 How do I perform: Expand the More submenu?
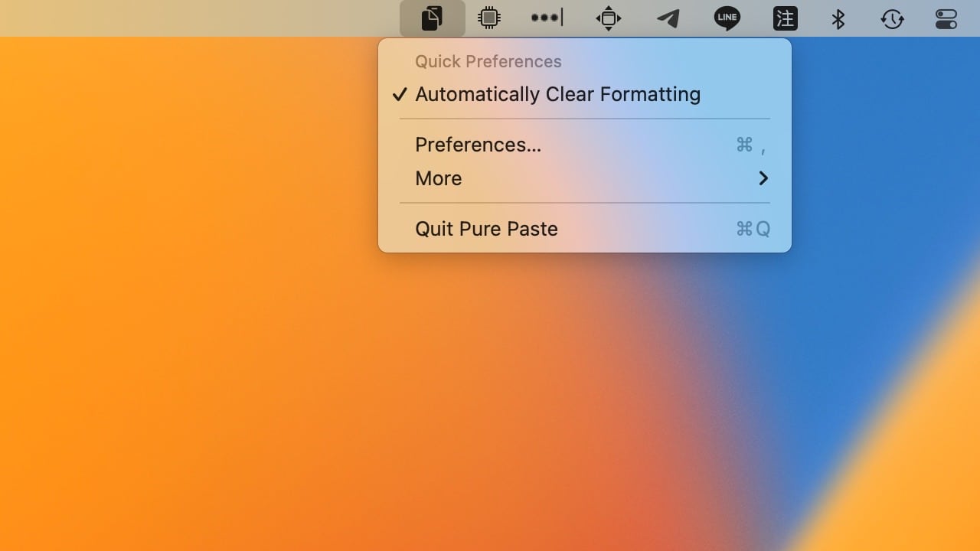[x=585, y=178]
